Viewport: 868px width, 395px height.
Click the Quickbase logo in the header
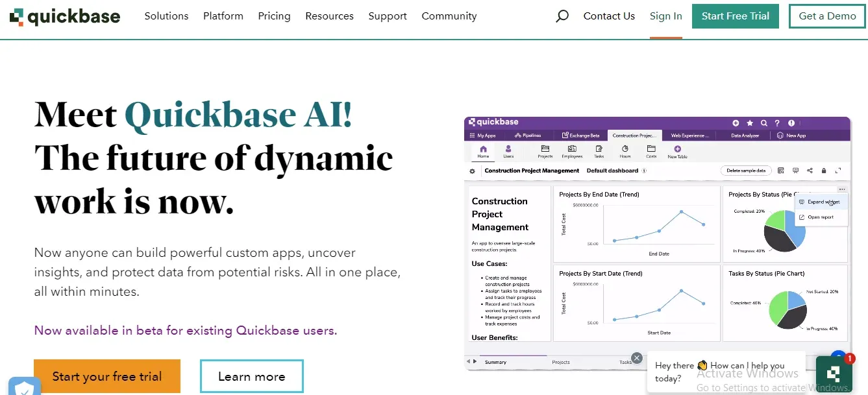[x=65, y=16]
